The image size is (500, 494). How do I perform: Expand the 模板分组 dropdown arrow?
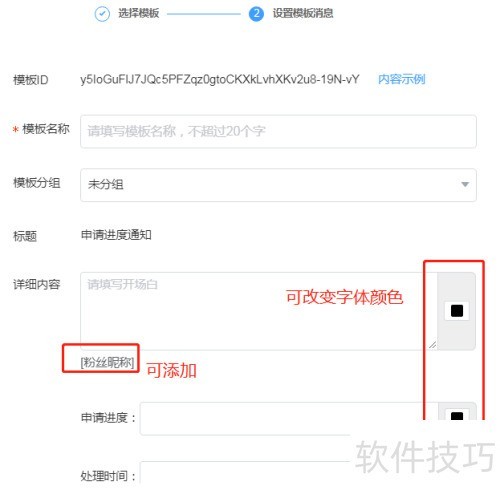(x=465, y=184)
